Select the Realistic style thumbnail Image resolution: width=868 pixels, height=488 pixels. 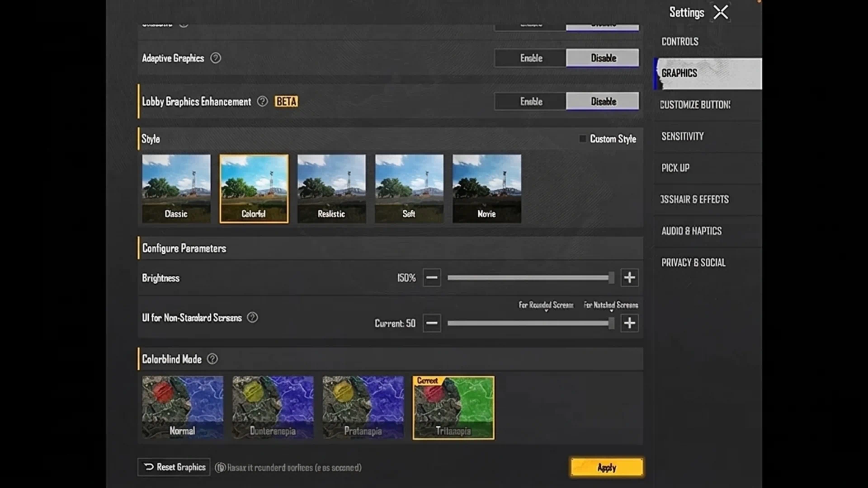tap(331, 188)
